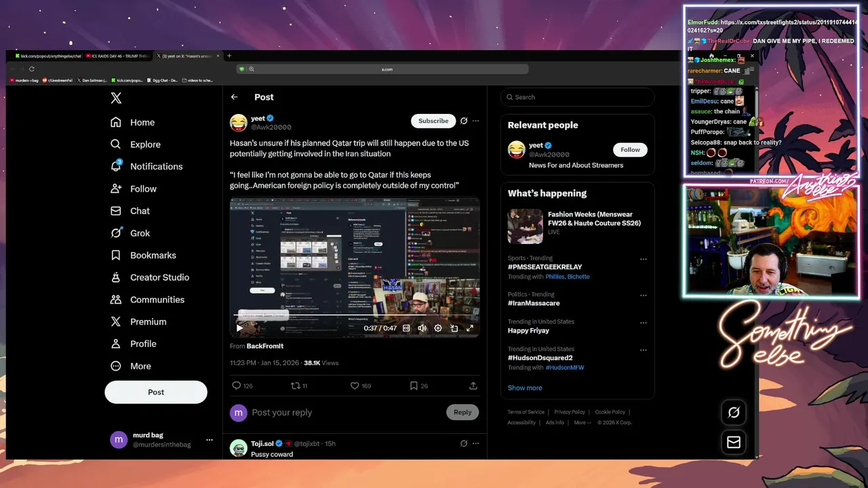
Task: Open the BackFromIt source link
Action: [265, 346]
